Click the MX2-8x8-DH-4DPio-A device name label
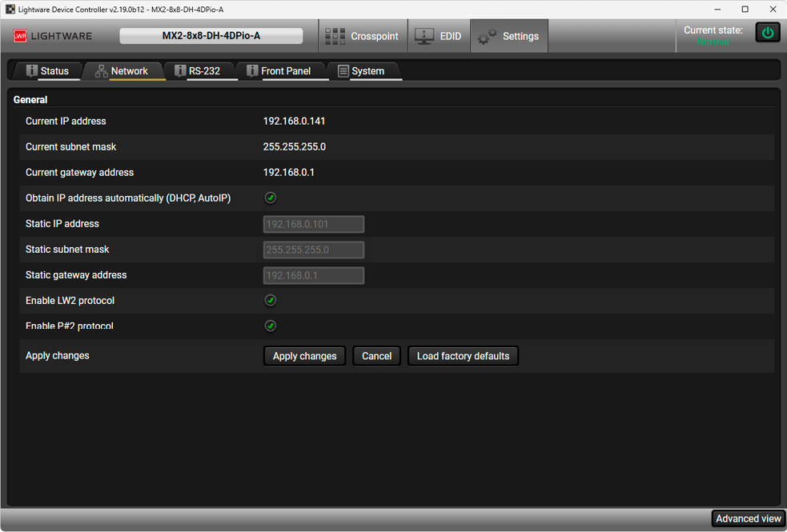 (x=211, y=36)
